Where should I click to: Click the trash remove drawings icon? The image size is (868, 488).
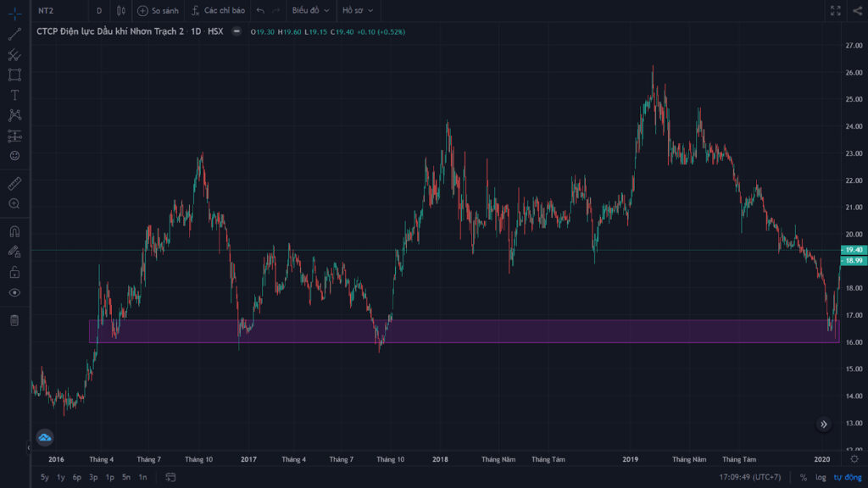15,320
